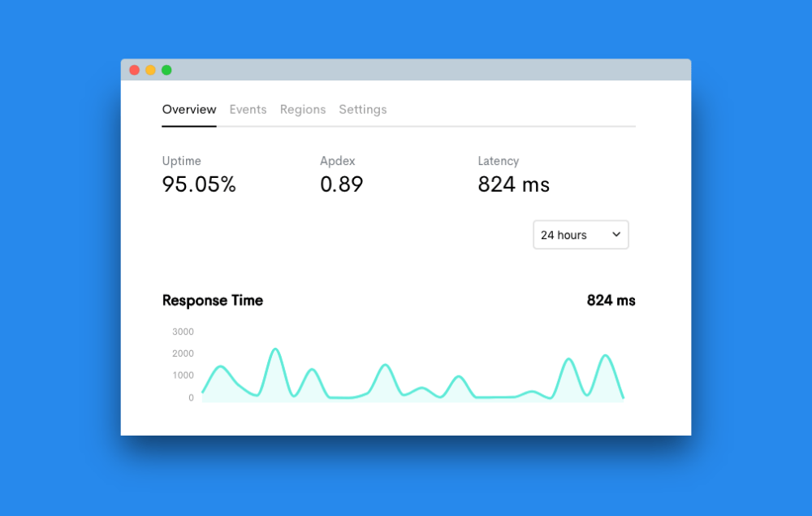Open the Events tab
812x516 pixels.
point(248,110)
